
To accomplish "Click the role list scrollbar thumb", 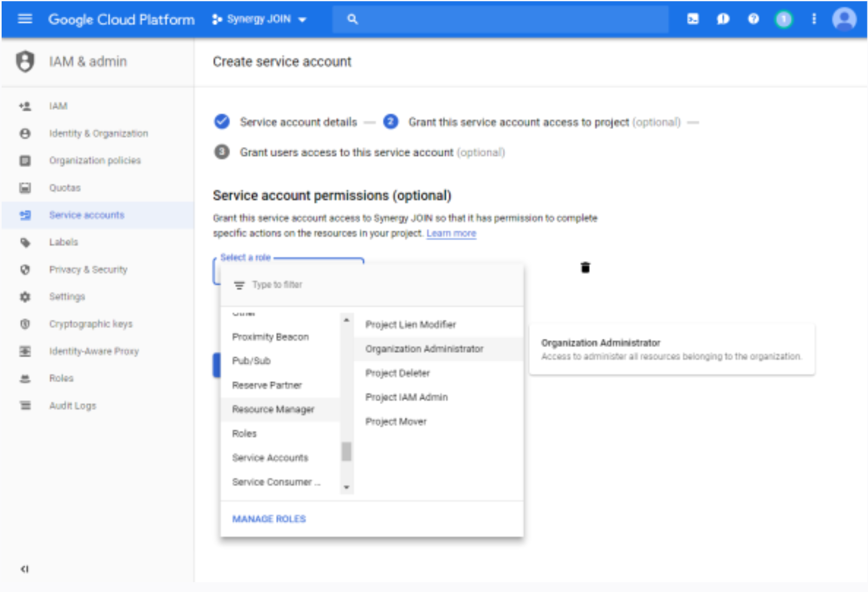I will 347,451.
